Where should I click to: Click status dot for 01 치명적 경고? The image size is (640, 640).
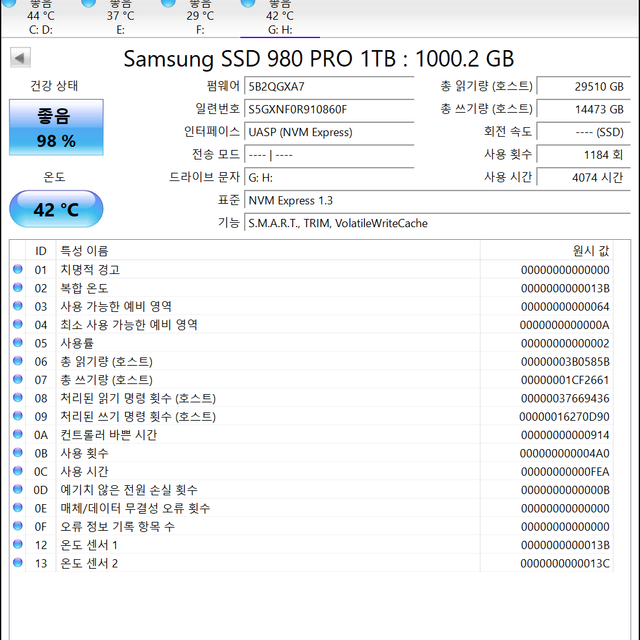(18, 269)
